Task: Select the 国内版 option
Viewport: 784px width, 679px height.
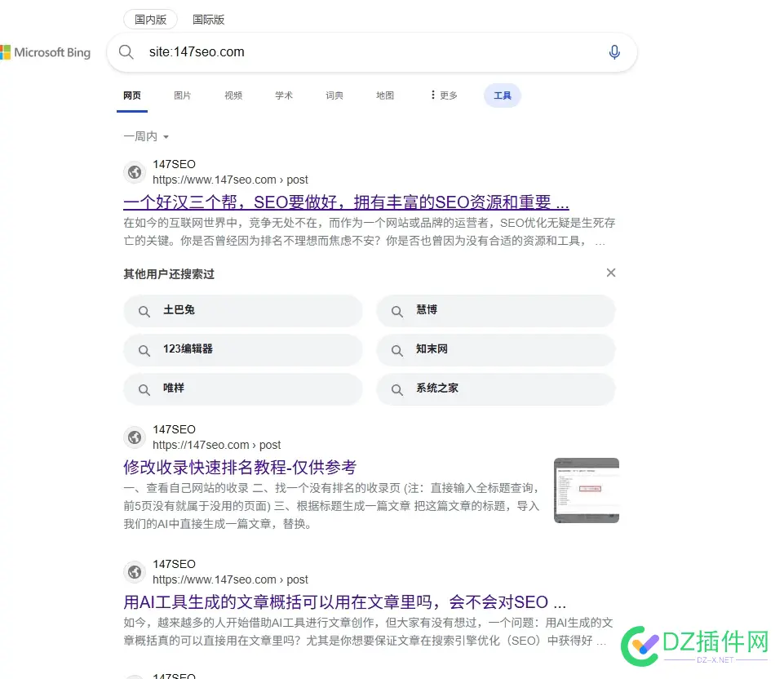Action: (x=149, y=19)
